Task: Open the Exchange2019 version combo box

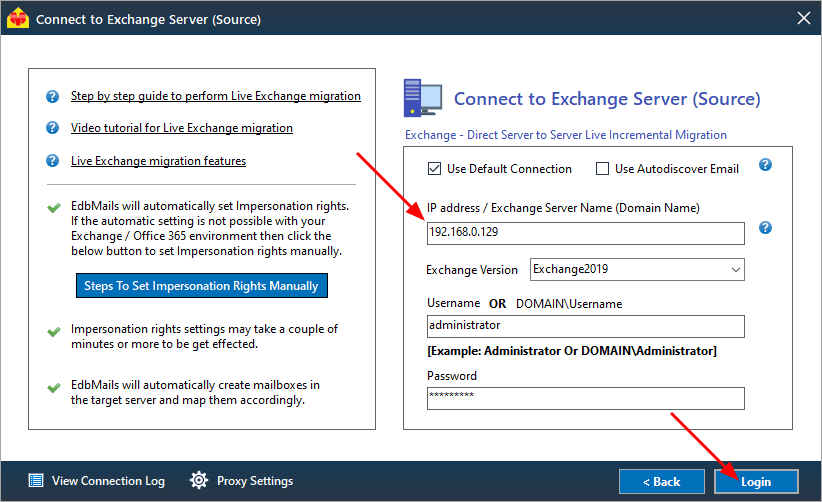Action: pyautogui.click(x=637, y=270)
